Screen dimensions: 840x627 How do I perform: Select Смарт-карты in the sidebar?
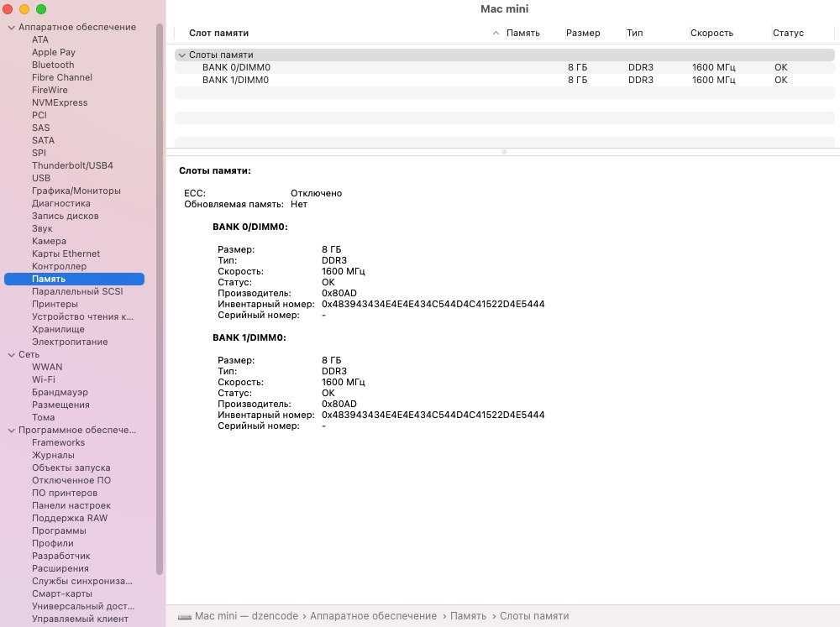click(62, 593)
